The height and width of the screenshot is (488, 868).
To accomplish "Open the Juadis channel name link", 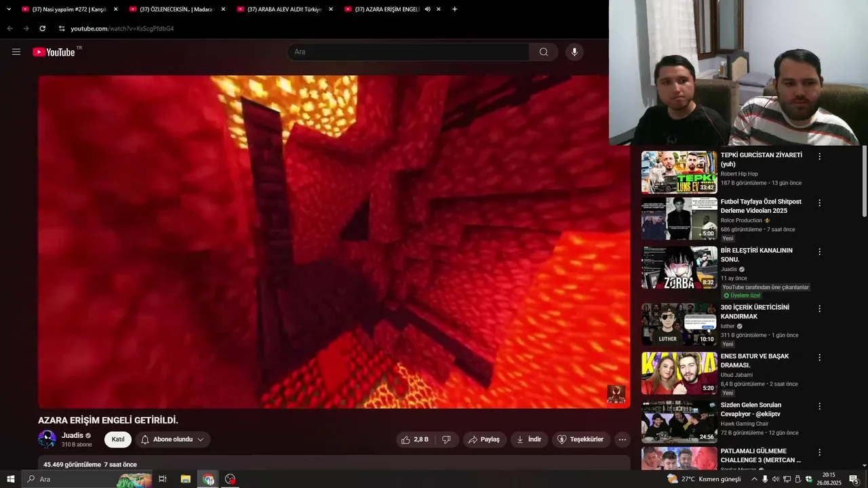I will coord(73,435).
